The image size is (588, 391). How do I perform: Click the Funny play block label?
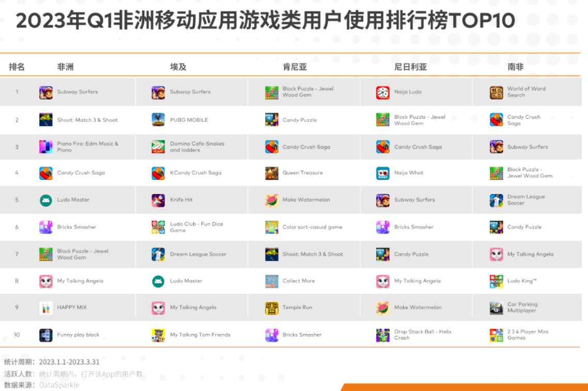(x=78, y=335)
